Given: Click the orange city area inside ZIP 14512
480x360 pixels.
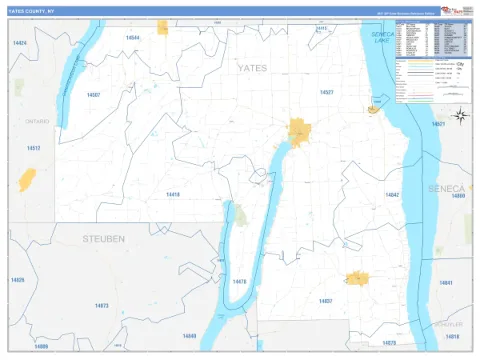Looking at the screenshot, I should pos(27,180).
